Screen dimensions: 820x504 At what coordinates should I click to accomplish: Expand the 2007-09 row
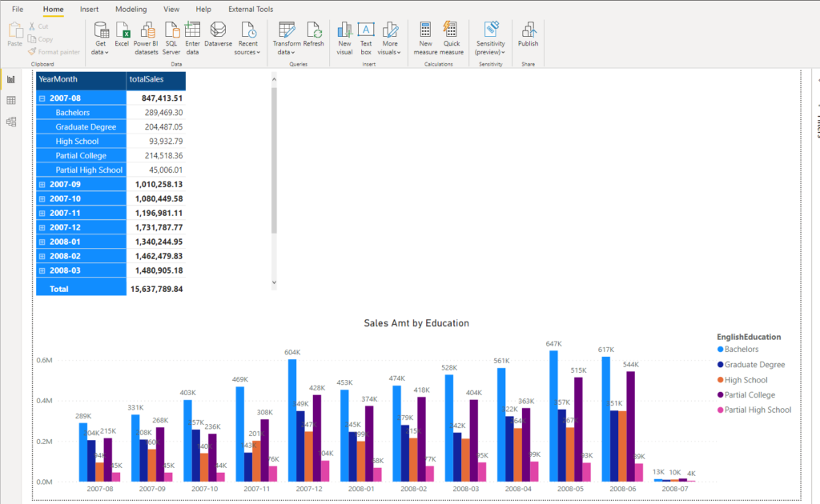point(42,184)
